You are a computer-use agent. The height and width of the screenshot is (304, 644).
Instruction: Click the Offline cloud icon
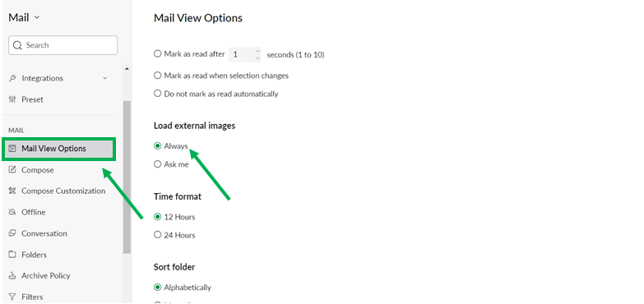pyautogui.click(x=12, y=212)
